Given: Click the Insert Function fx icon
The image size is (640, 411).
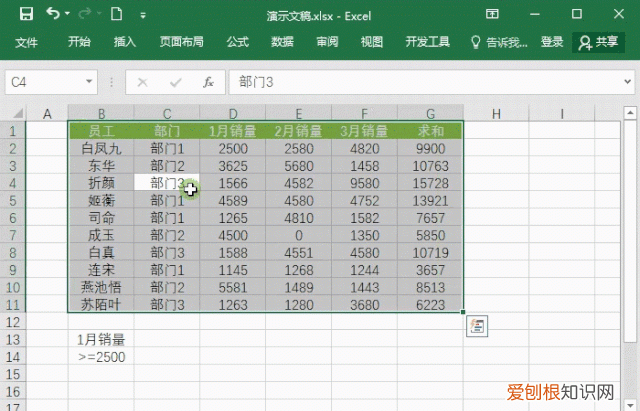Looking at the screenshot, I should (x=208, y=82).
